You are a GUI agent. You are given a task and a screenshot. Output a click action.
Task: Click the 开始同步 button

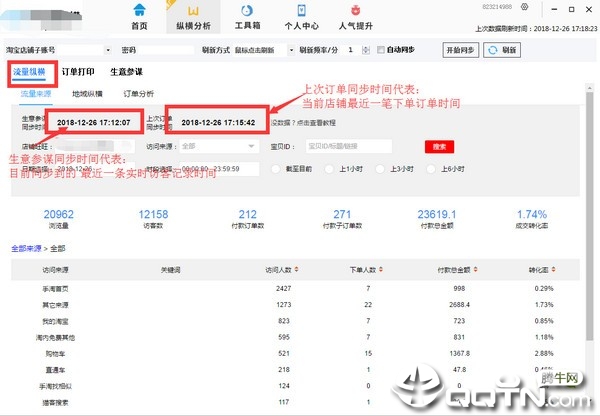click(x=461, y=50)
